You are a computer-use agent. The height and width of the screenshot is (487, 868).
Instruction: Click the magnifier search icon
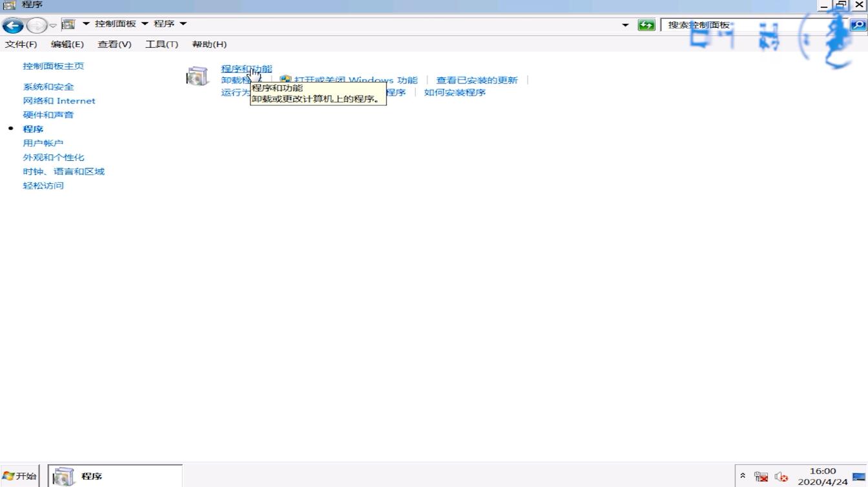coord(858,25)
